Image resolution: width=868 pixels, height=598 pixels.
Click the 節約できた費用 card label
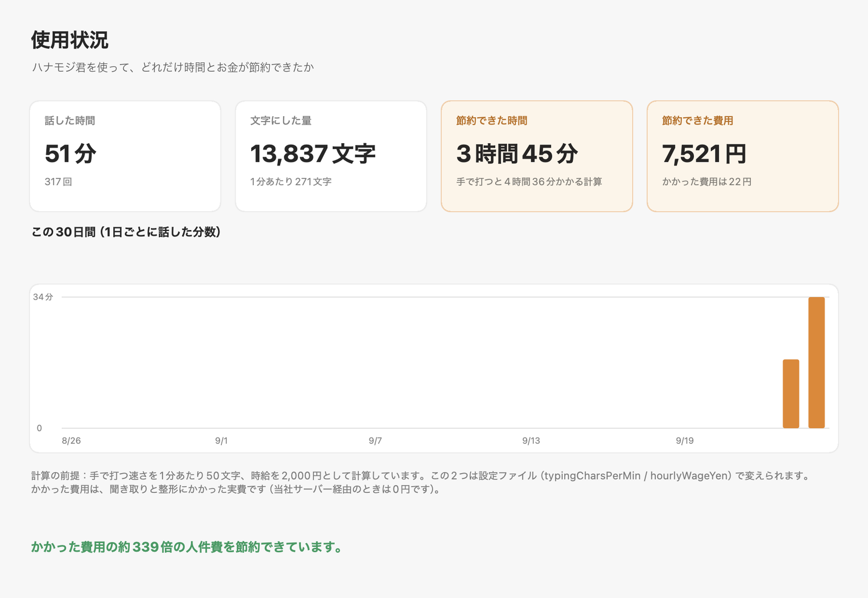pos(698,120)
